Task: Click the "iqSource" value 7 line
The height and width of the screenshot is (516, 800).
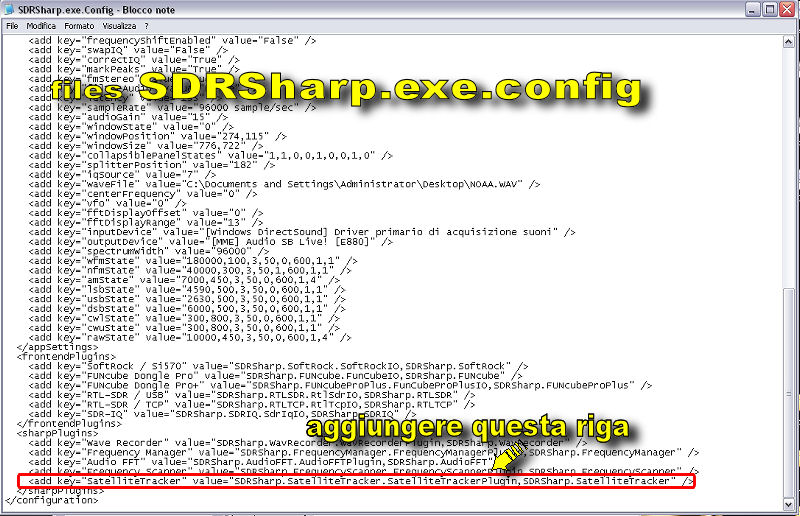Action: 122,175
